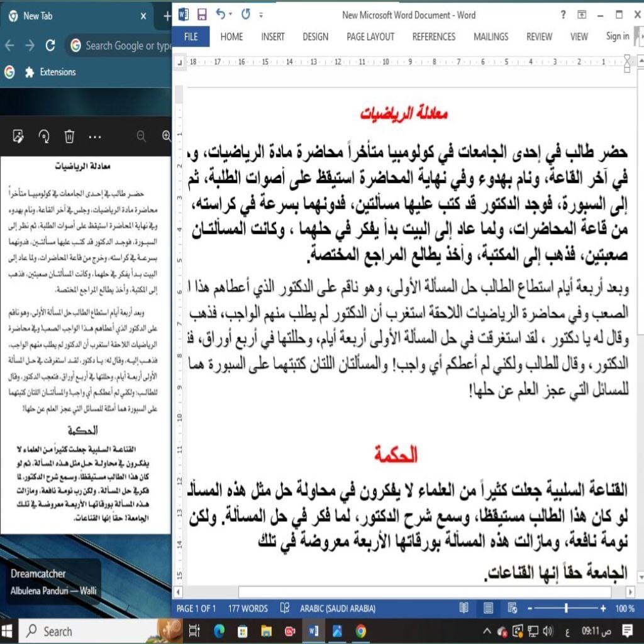This screenshot has width=644, height=644.
Task: Open Task View on the taskbar
Action: [194, 631]
